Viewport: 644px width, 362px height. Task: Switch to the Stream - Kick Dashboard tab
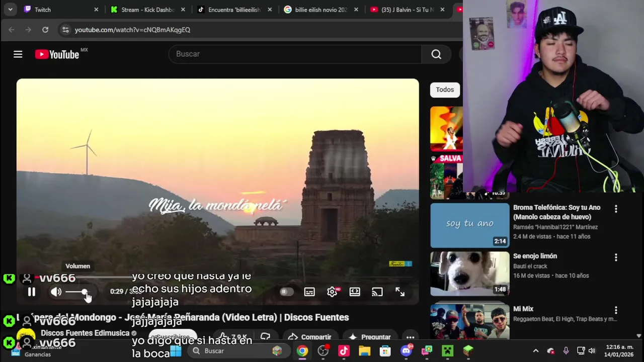pos(147,10)
